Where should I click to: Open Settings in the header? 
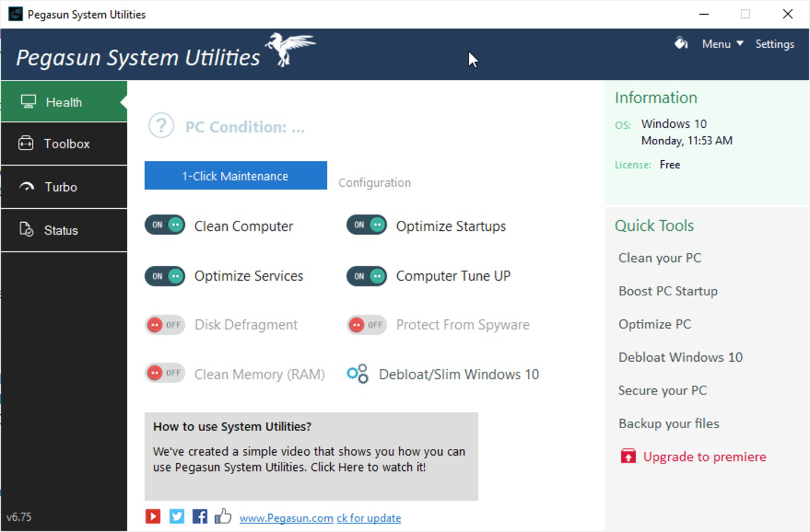point(775,44)
